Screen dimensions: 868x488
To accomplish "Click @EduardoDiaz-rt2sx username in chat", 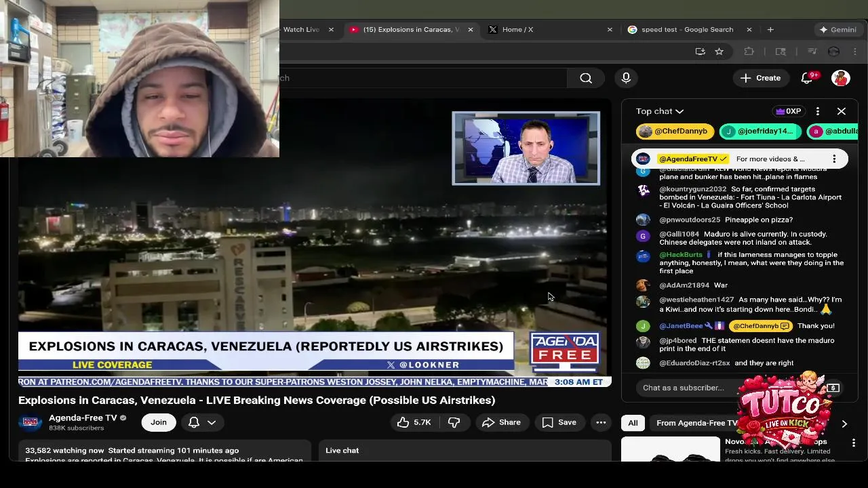I will (694, 363).
